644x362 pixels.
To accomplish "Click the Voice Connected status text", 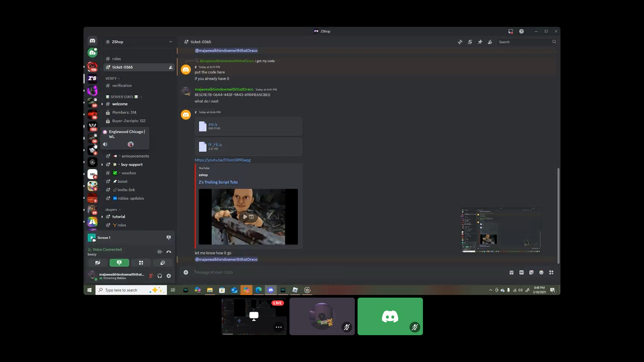I will [x=107, y=249].
